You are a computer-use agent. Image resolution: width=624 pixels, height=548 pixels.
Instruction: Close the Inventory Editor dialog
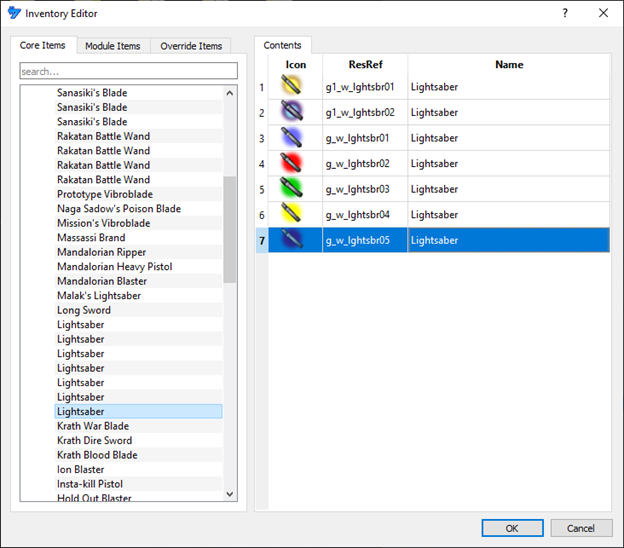click(603, 13)
